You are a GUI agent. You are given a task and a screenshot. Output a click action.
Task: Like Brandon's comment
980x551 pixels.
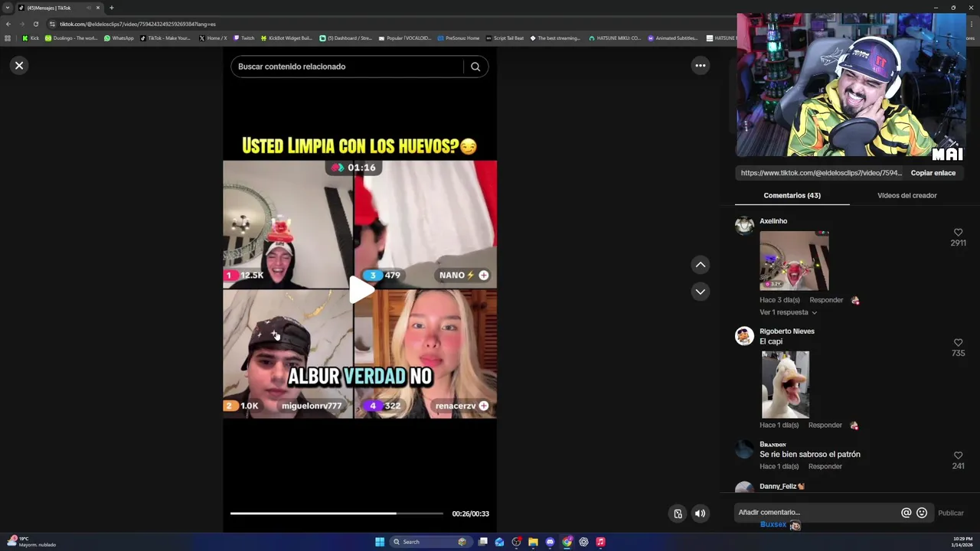[x=958, y=455]
